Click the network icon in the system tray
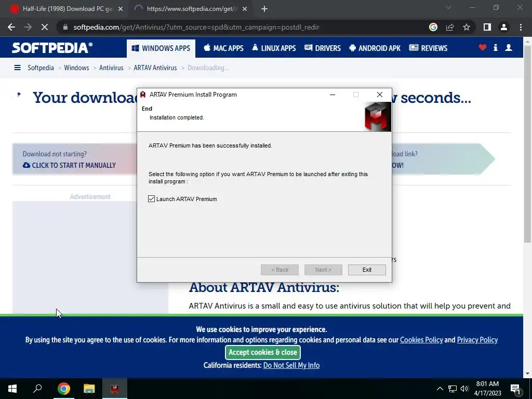532x399 pixels. [453, 389]
